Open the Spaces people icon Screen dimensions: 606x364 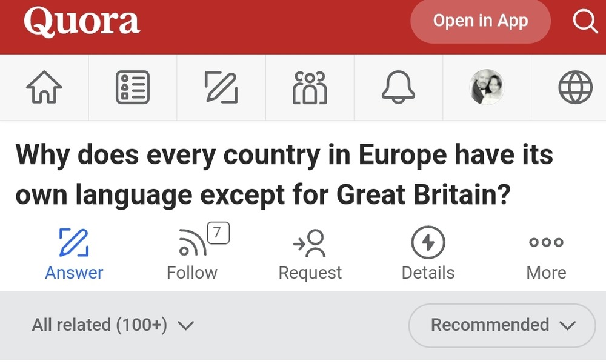[x=310, y=87]
